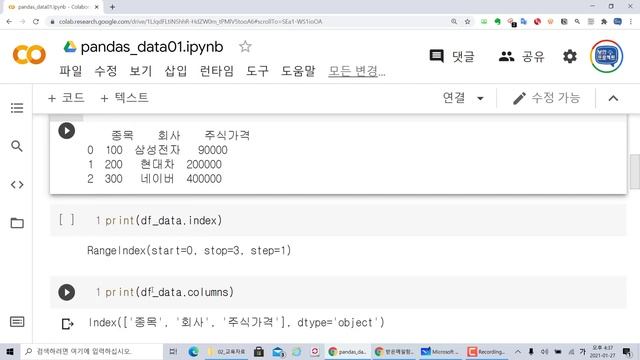640x360 pixels.
Task: Run the print(df_data.index) cell
Action: pos(67,220)
